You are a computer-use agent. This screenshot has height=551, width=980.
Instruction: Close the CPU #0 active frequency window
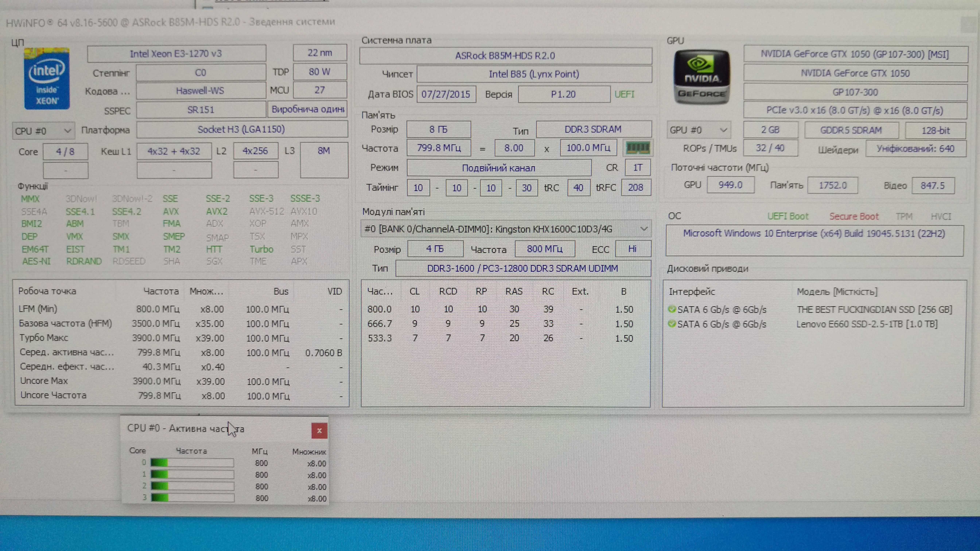pyautogui.click(x=319, y=430)
